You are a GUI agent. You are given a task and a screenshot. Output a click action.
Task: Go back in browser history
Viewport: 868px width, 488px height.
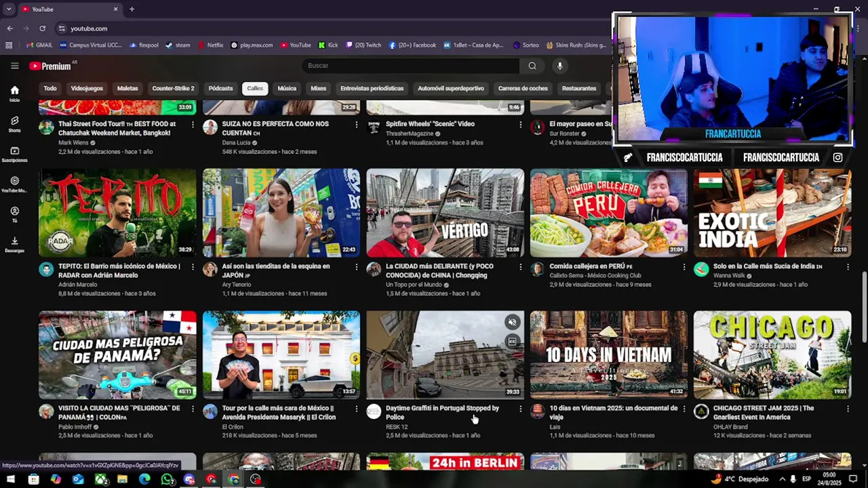[x=9, y=28]
